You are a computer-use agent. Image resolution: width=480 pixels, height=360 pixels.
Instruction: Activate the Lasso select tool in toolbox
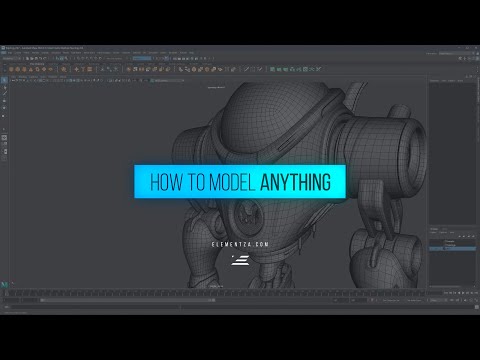point(4,87)
